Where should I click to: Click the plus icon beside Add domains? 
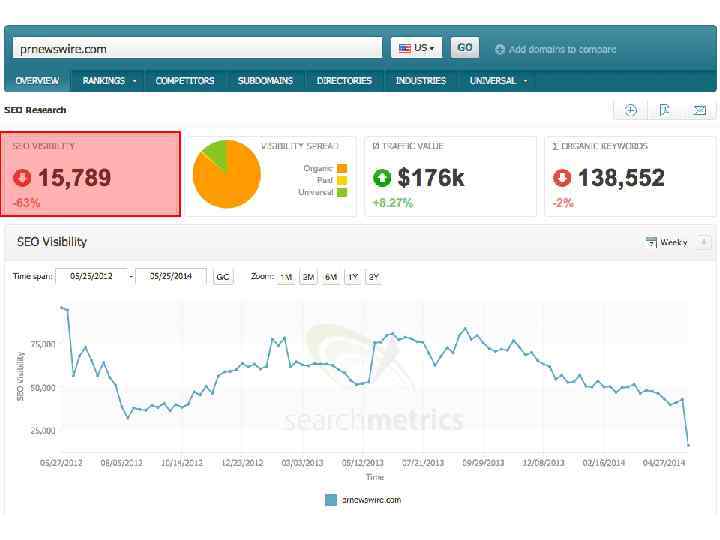pos(500,49)
